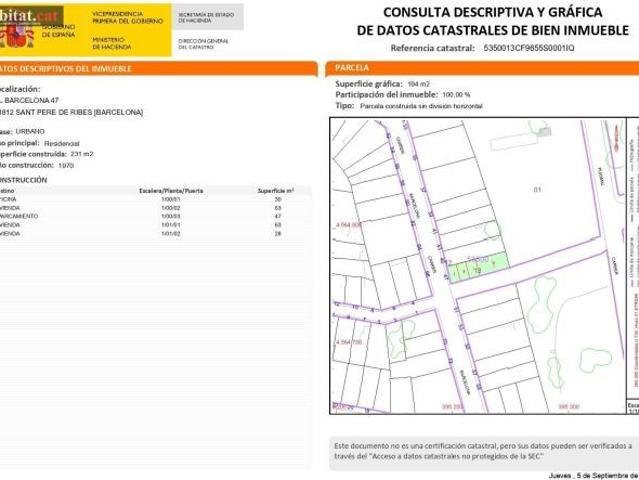
Task: Select cadastral reference 5350013CF9855S0001IQ
Action: (529, 48)
